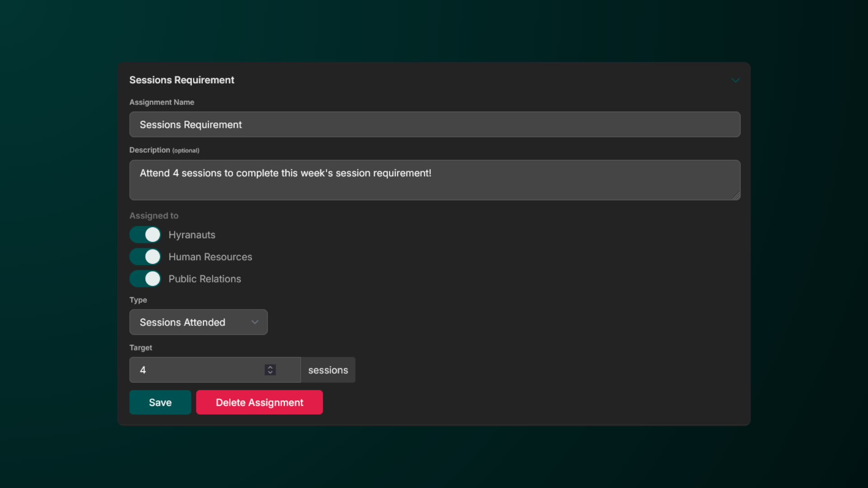Image resolution: width=868 pixels, height=488 pixels.
Task: Click the Hyranauts label text
Action: click(192, 235)
